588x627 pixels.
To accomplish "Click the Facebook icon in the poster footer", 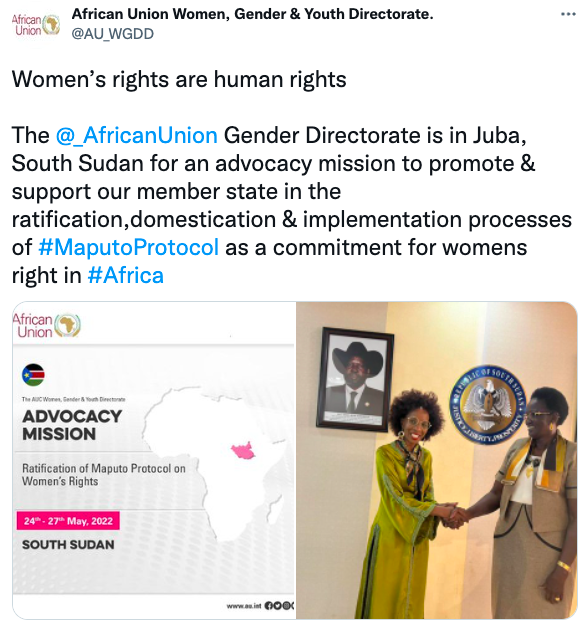I will [x=268, y=605].
